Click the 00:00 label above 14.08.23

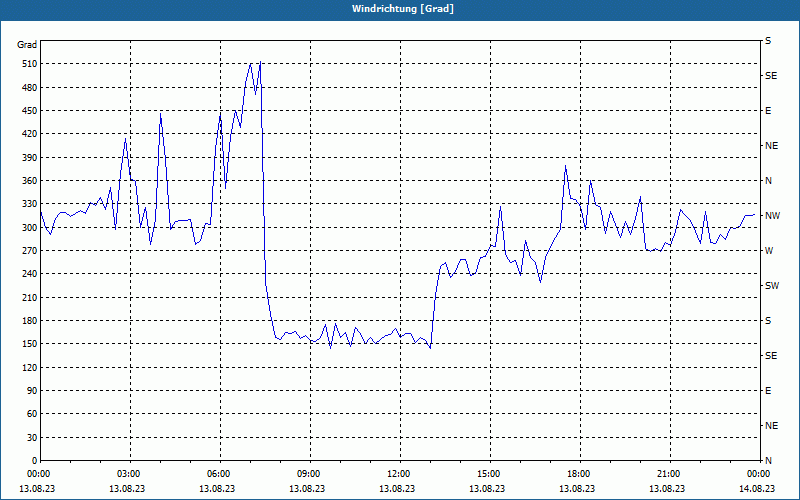point(759,474)
